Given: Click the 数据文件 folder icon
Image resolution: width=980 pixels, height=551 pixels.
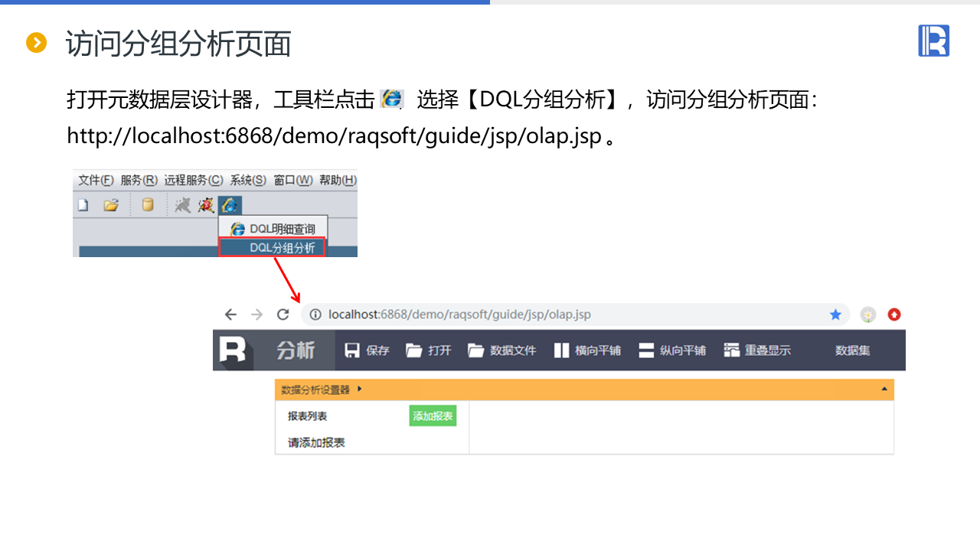Looking at the screenshot, I should pyautogui.click(x=476, y=350).
